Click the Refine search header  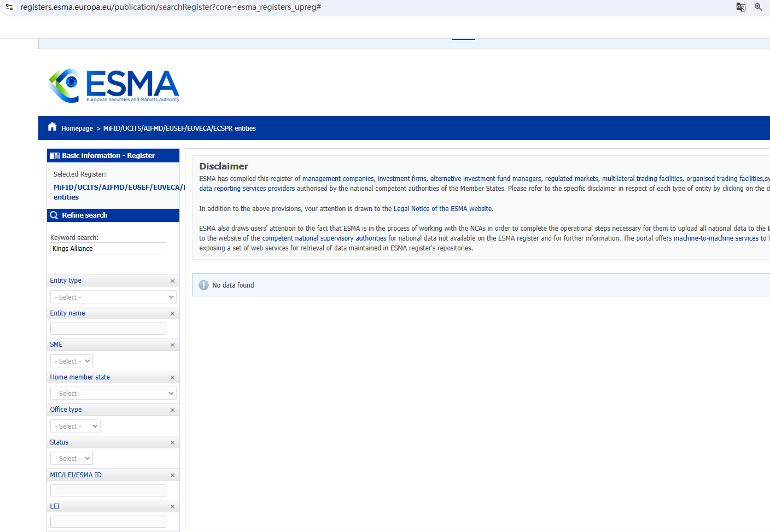[113, 215]
